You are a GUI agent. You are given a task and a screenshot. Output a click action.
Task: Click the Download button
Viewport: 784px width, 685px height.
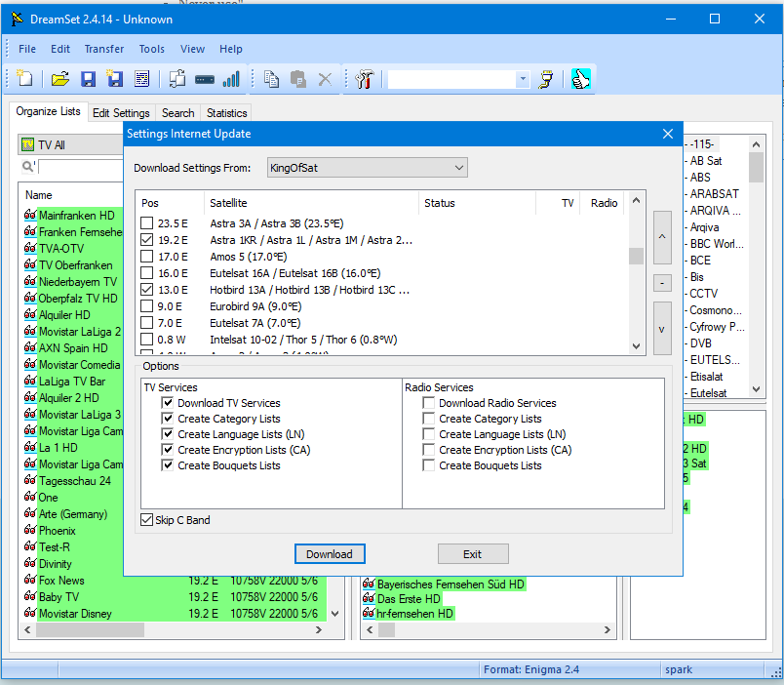tap(330, 554)
